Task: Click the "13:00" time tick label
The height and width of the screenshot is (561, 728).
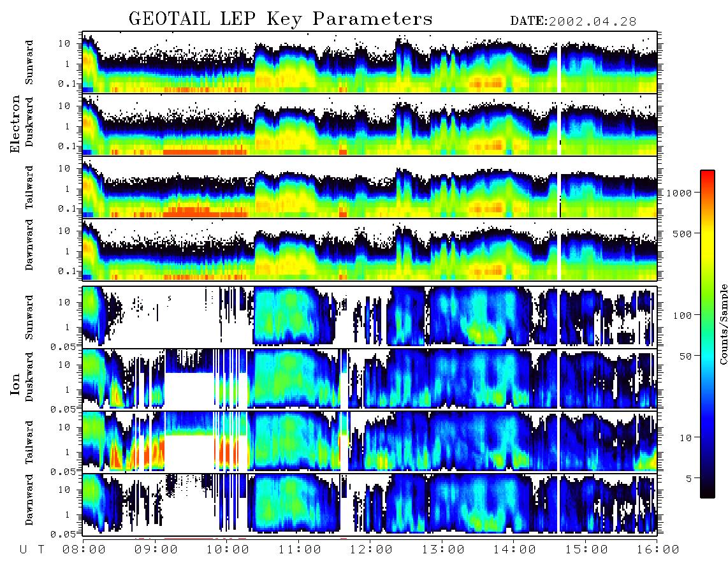Action: click(x=443, y=550)
